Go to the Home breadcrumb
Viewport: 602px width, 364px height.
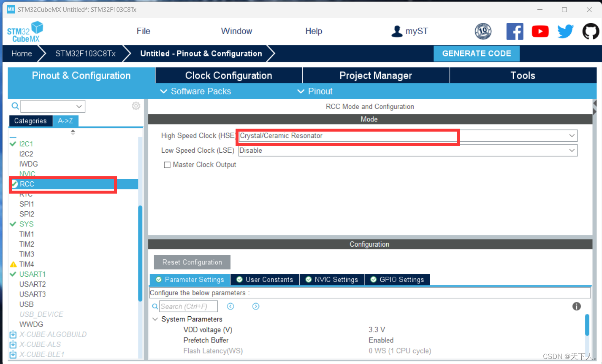pos(22,54)
